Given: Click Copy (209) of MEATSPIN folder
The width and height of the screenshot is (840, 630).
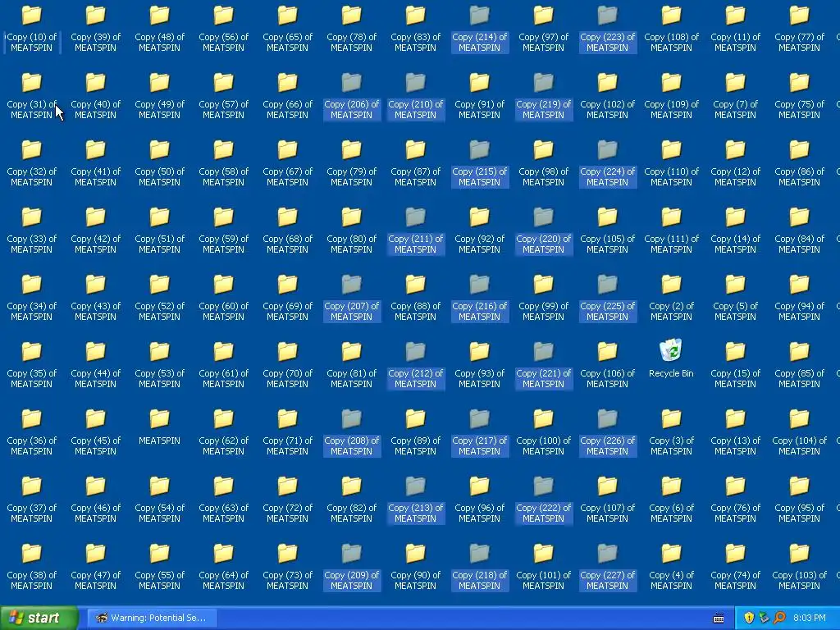Looking at the screenshot, I should (x=351, y=566).
